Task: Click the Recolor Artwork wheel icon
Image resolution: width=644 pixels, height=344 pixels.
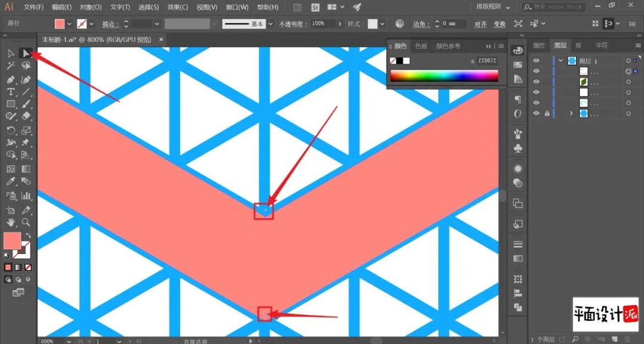Action: point(400,24)
